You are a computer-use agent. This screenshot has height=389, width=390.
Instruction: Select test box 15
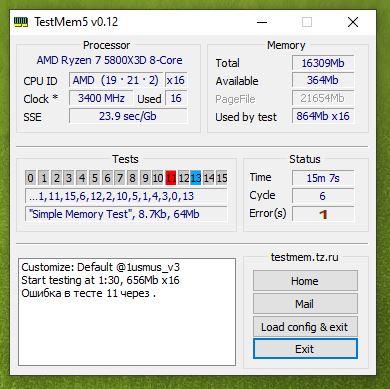pyautogui.click(x=222, y=178)
